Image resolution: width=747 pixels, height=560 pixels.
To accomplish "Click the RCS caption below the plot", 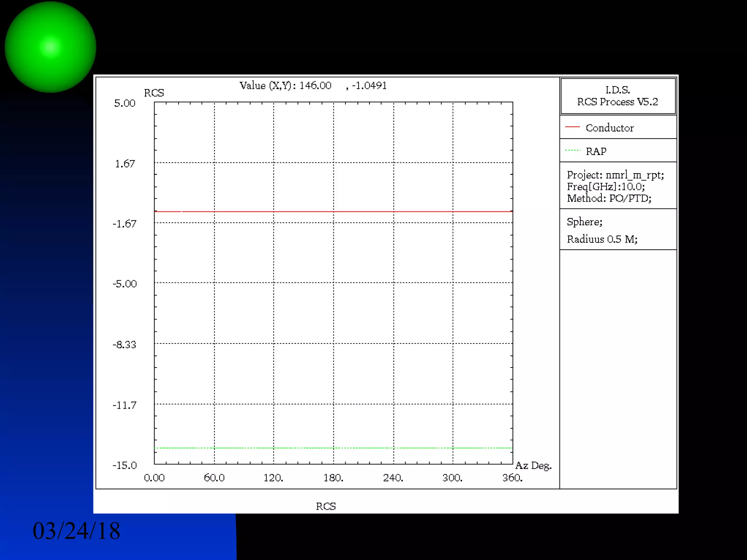I will 325,506.
